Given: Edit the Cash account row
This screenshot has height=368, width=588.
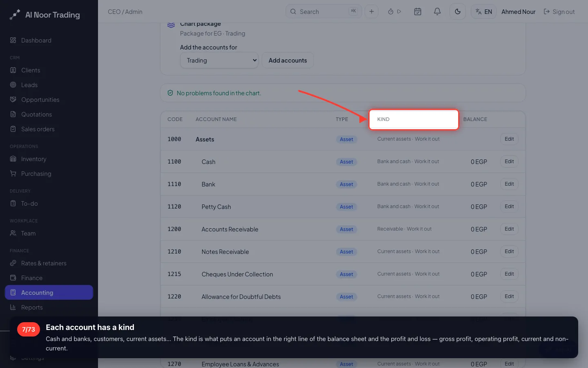Looking at the screenshot, I should click(x=509, y=162).
